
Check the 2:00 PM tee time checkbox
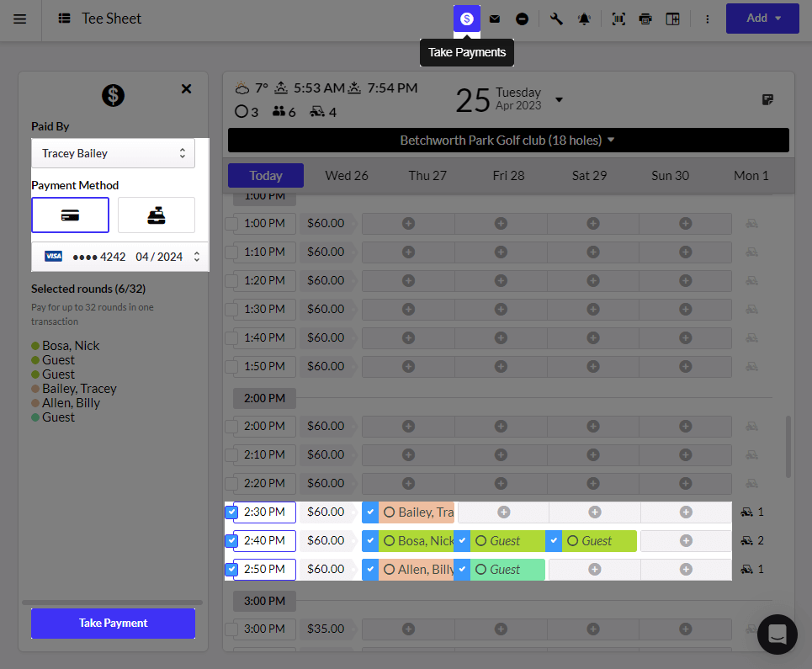(x=231, y=427)
